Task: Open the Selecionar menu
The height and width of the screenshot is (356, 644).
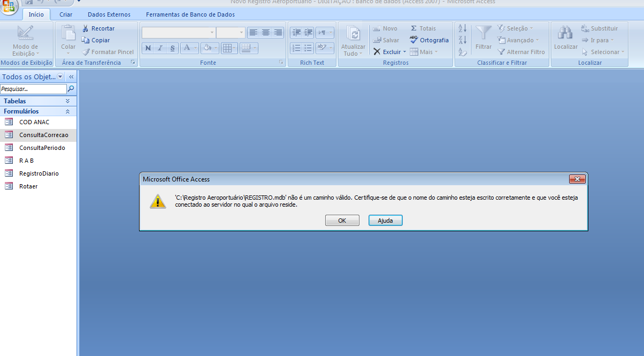Action: click(603, 52)
